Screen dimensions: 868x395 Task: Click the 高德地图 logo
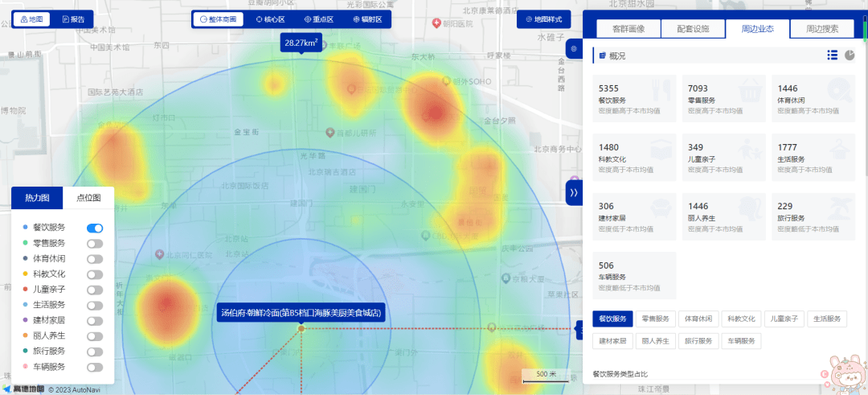click(23, 389)
